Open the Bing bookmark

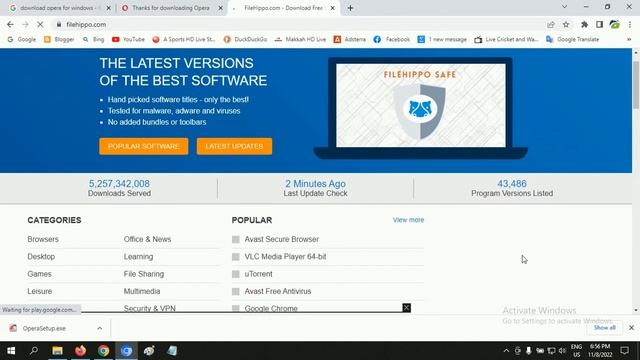click(93, 39)
